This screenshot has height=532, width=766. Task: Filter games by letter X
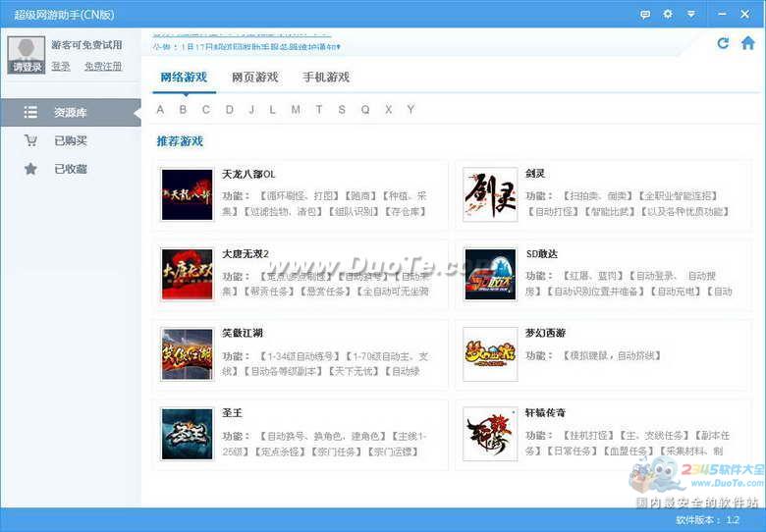(x=388, y=110)
